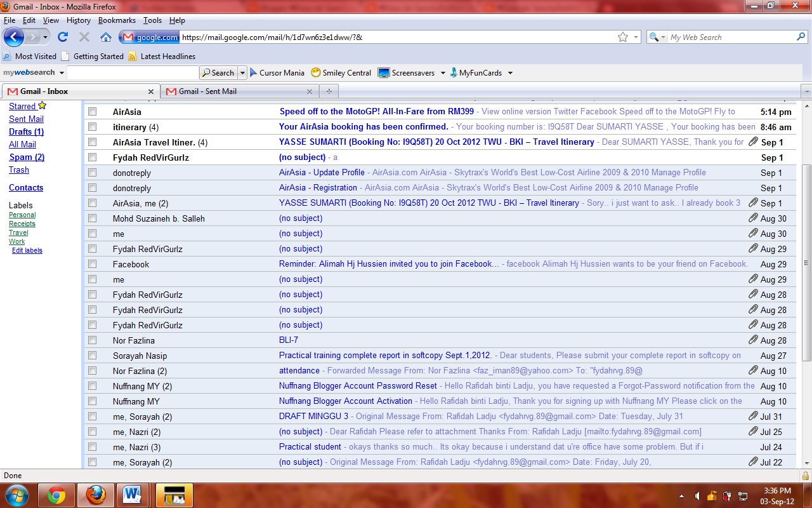Tick checkbox for itinerary (4) email
The height and width of the screenshot is (508, 812).
click(x=92, y=126)
